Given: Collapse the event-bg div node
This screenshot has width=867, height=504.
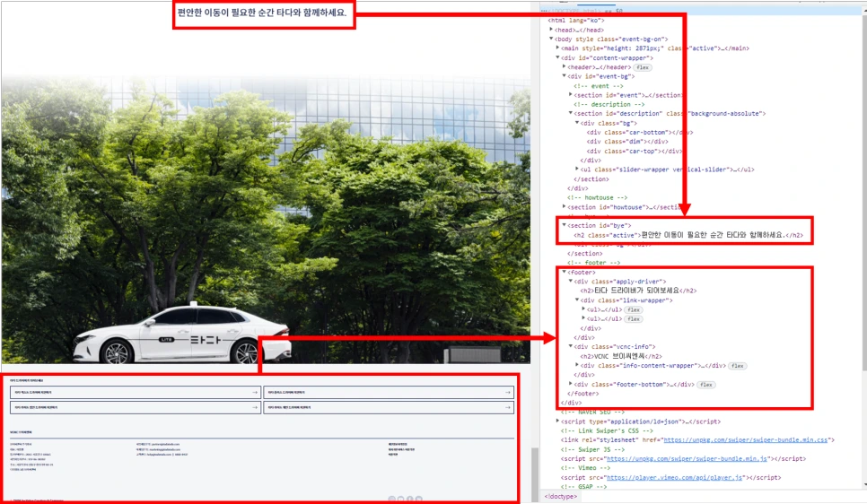Looking at the screenshot, I should [564, 76].
